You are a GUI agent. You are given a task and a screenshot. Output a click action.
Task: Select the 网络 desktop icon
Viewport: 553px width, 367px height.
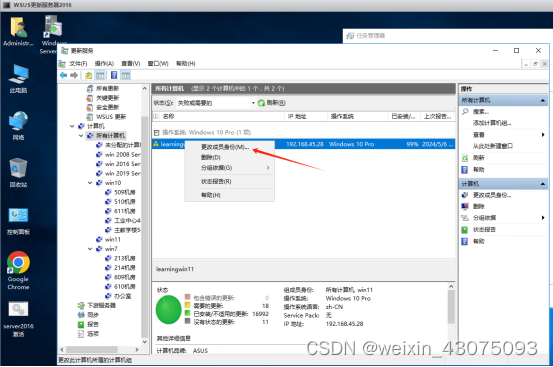[18, 126]
